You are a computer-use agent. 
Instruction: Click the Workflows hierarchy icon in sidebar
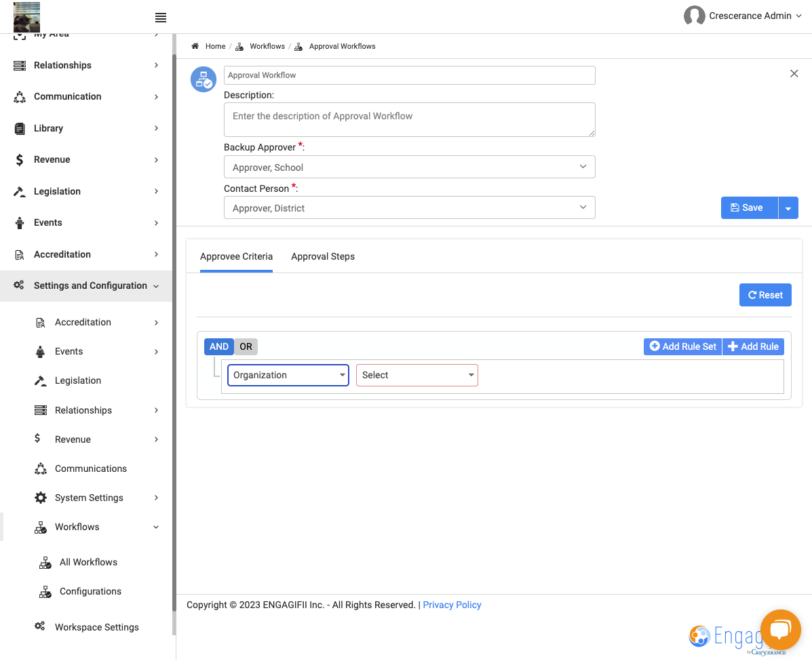point(41,527)
